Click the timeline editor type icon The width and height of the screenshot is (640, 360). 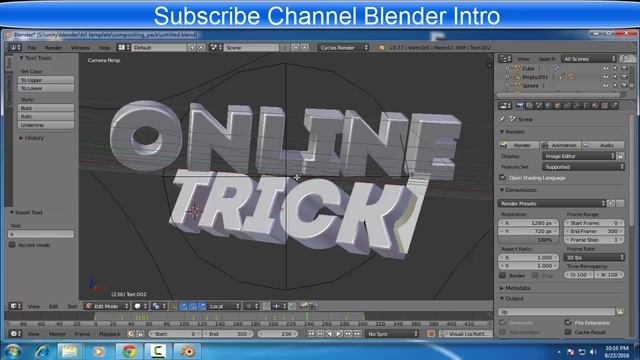coord(16,333)
